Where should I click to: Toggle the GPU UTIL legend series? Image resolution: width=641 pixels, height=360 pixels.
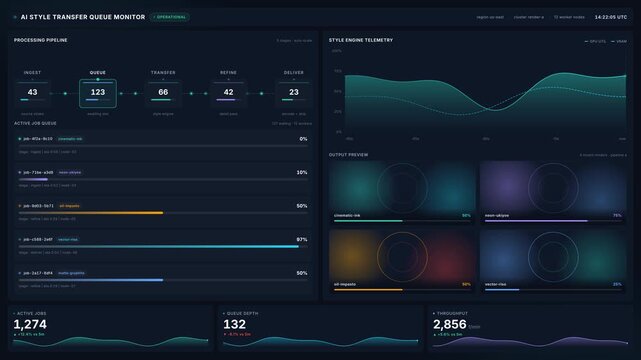[x=596, y=41]
